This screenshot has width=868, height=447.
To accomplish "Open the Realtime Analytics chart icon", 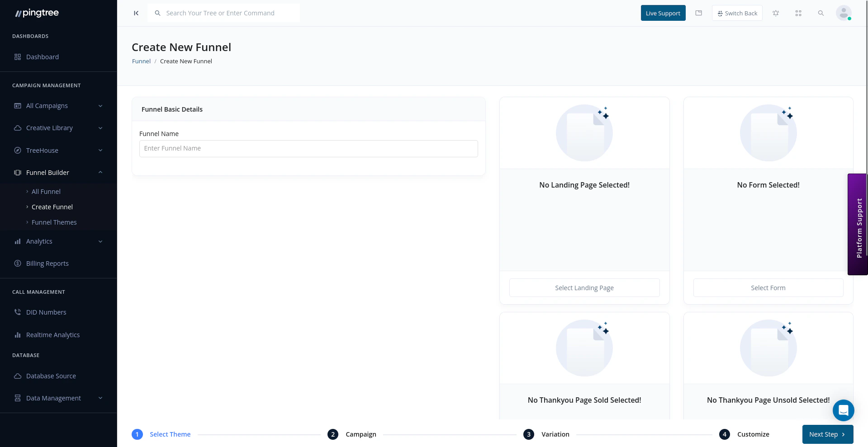I will click(17, 334).
